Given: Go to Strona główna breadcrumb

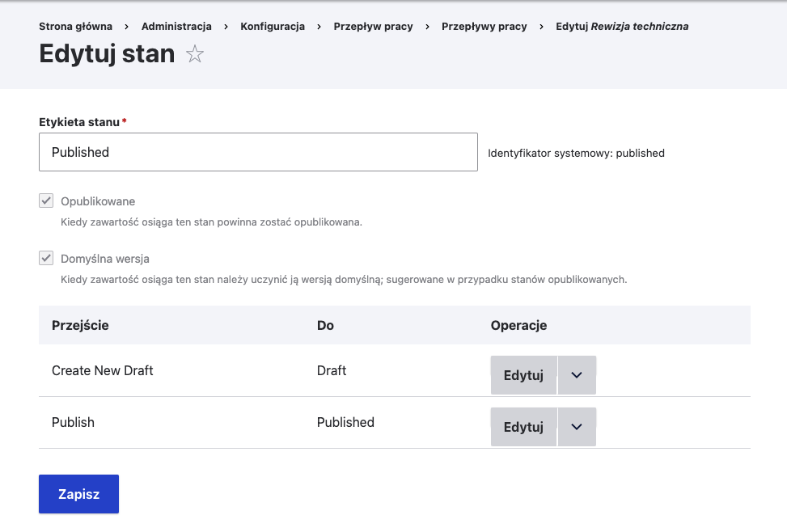Looking at the screenshot, I should 75,27.
